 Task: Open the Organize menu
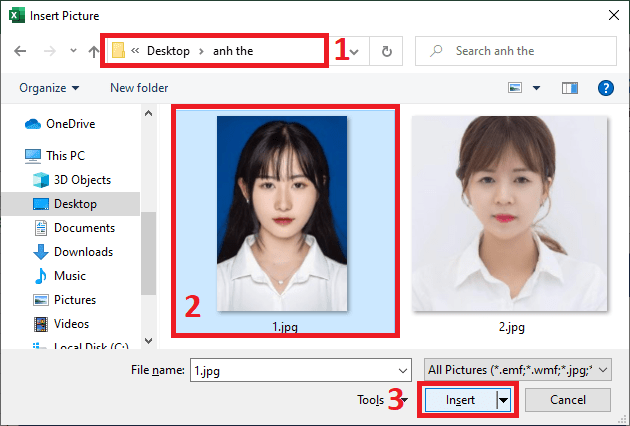tap(49, 88)
